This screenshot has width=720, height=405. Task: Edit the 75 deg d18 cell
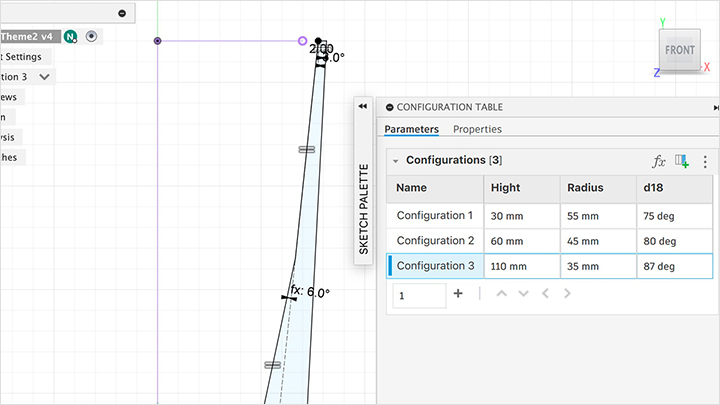pos(674,216)
